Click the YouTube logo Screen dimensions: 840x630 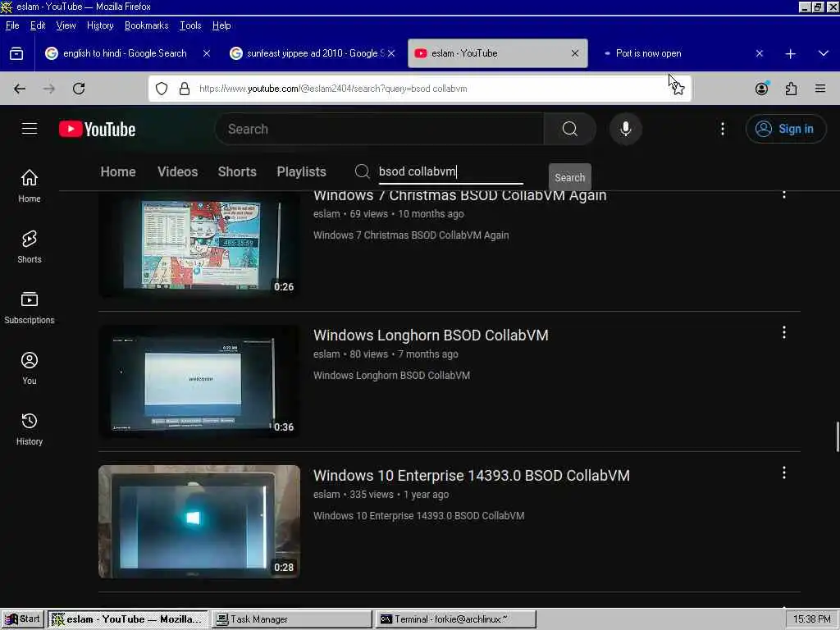click(x=98, y=129)
